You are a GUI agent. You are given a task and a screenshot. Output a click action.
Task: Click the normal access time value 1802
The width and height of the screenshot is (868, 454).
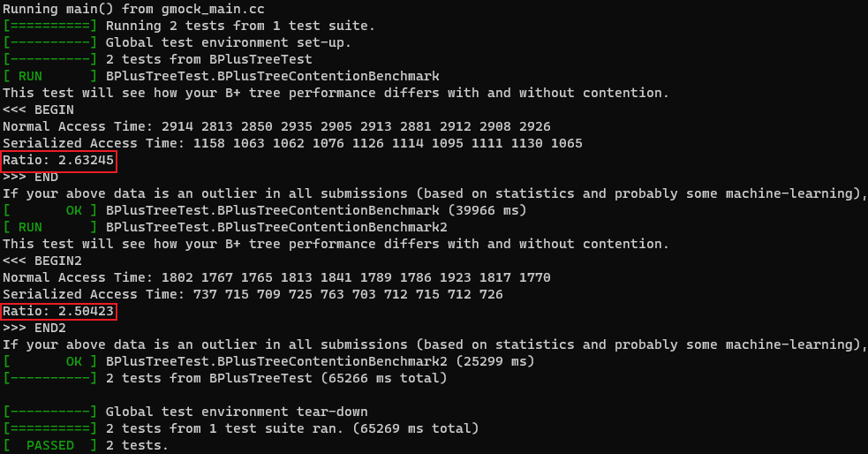click(176, 277)
